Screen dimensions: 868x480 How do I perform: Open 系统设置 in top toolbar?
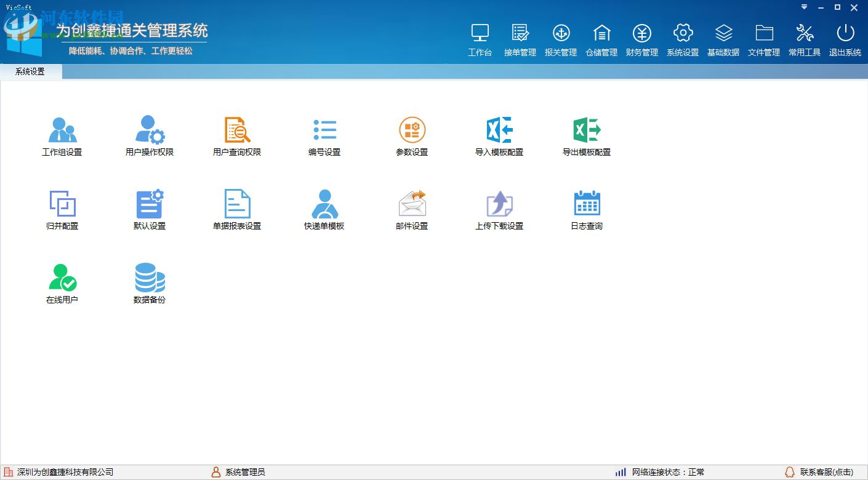click(683, 41)
